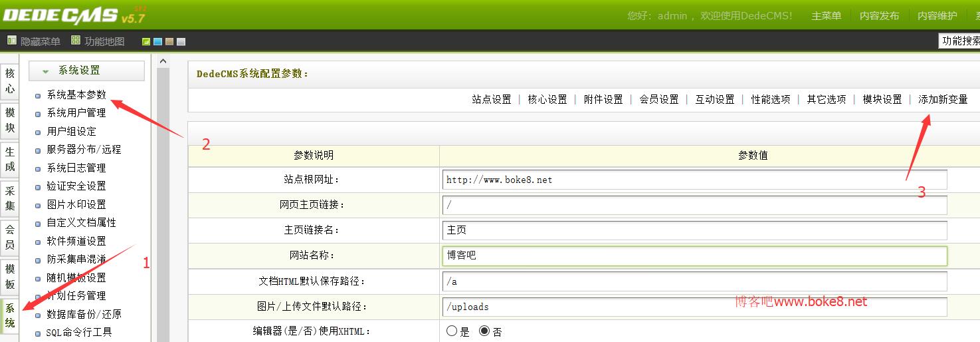Screen dimensions: 980x342
Task: Open 内容发布 in top menu
Action: tap(879, 15)
